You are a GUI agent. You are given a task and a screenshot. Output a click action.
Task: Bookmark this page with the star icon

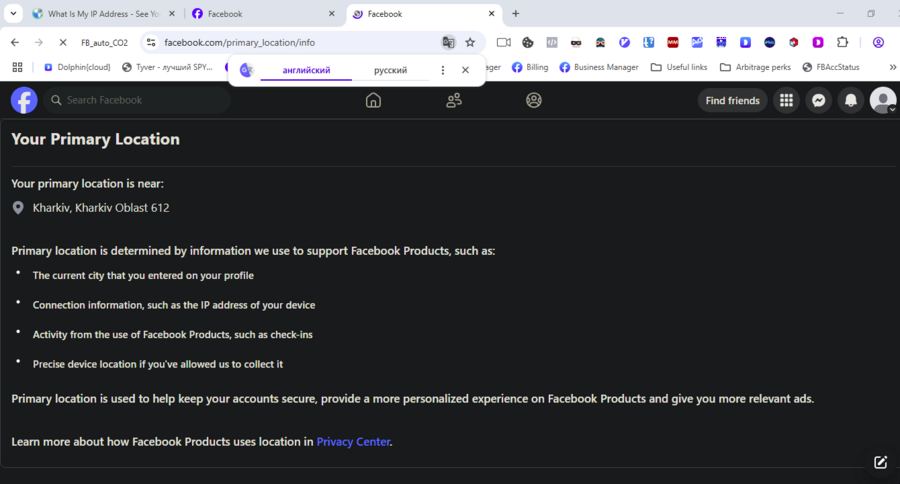click(470, 43)
